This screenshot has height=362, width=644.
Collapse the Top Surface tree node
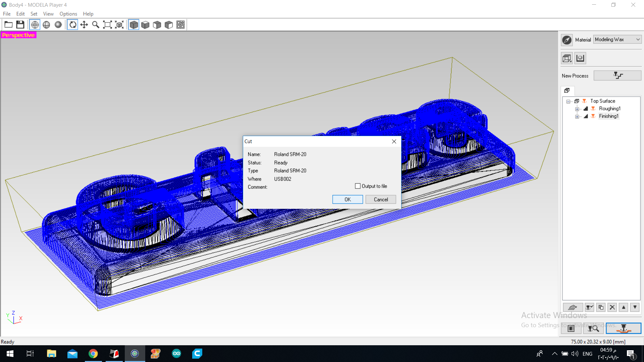pyautogui.click(x=568, y=101)
